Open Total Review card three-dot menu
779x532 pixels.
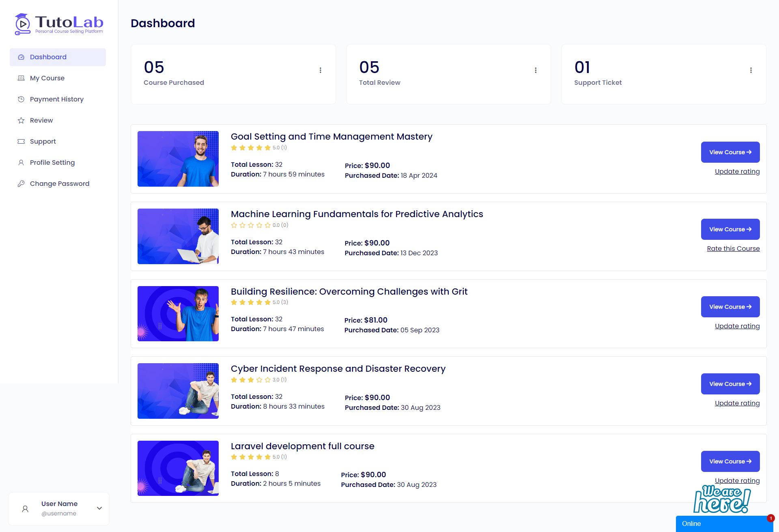click(x=536, y=70)
